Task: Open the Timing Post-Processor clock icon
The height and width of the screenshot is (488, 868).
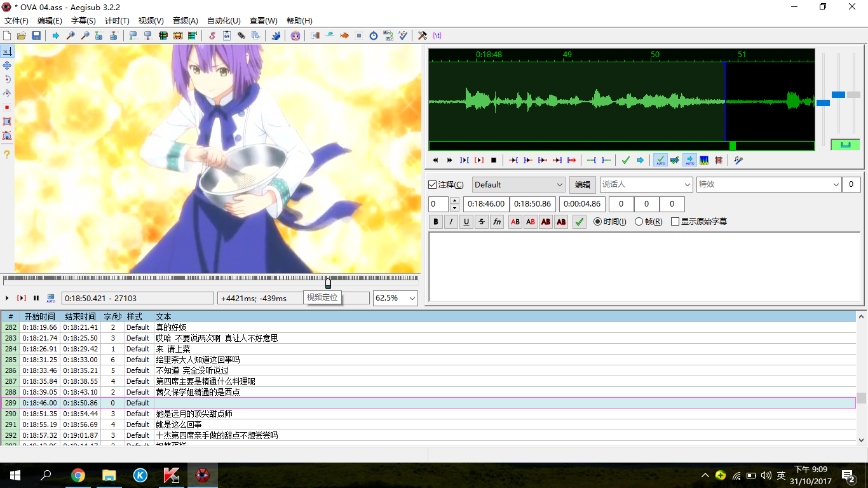Action: coord(374,36)
